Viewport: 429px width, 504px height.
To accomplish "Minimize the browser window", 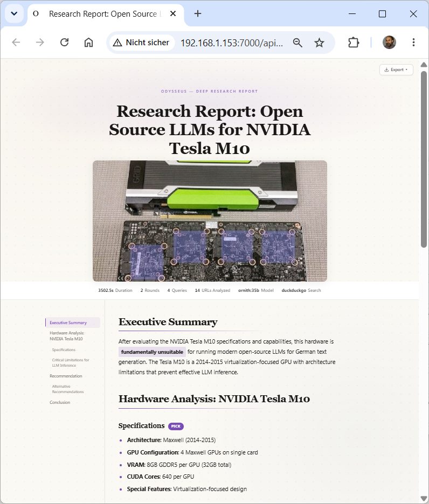I will 352,14.
